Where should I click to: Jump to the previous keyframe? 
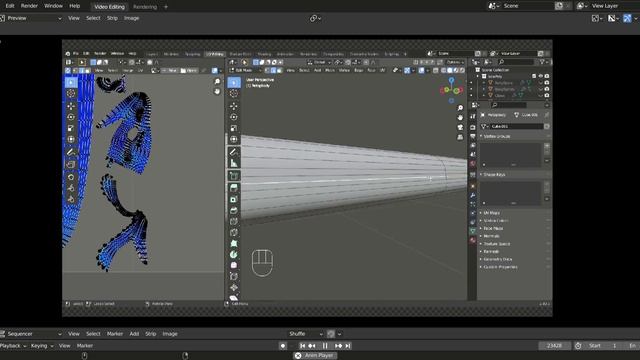click(x=312, y=346)
